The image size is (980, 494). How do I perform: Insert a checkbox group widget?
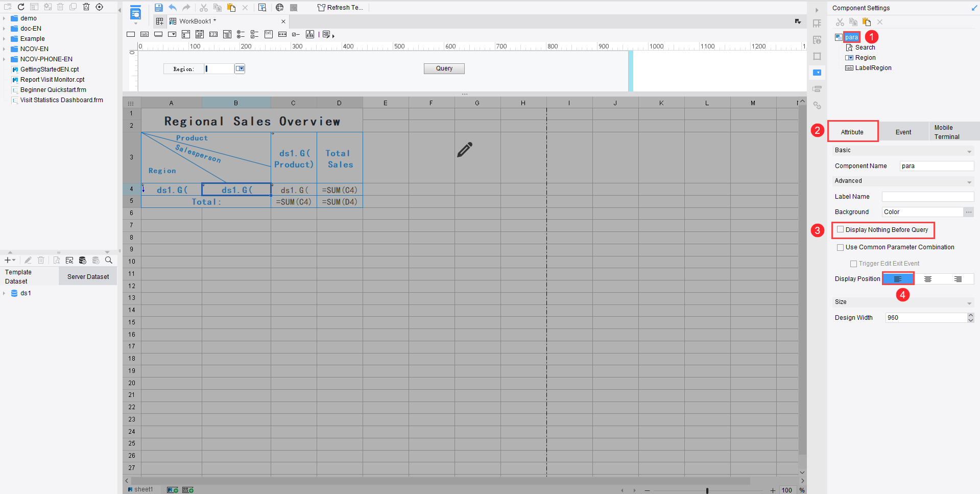(254, 34)
